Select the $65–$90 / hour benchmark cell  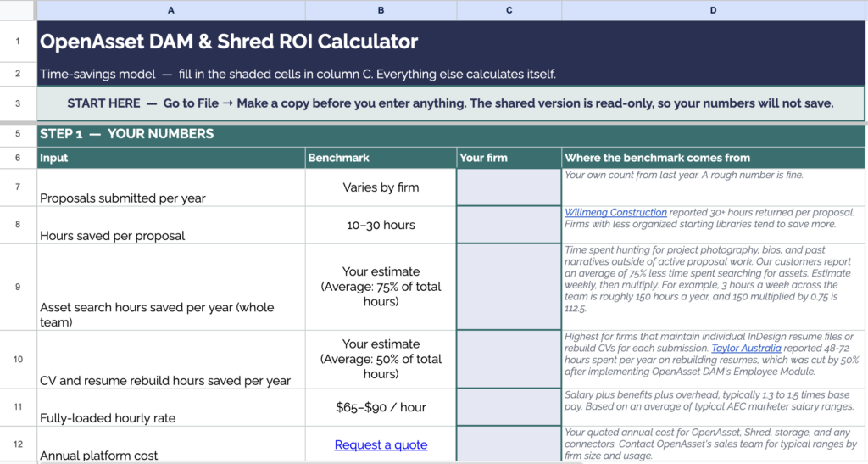381,407
